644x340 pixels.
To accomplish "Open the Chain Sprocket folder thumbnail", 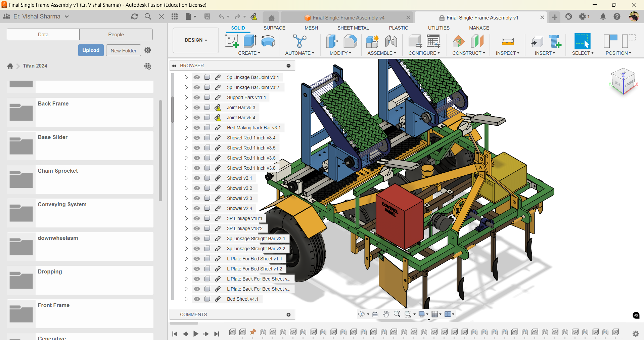I will coord(21,179).
